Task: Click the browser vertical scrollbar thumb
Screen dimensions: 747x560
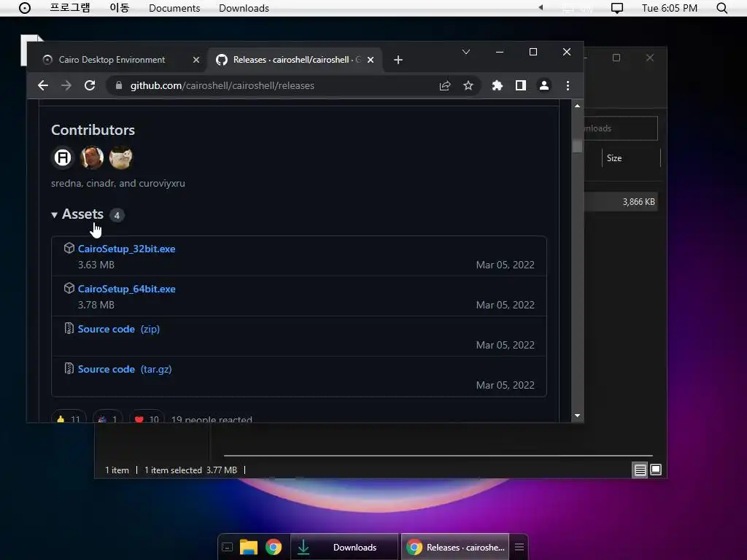Action: (578, 146)
